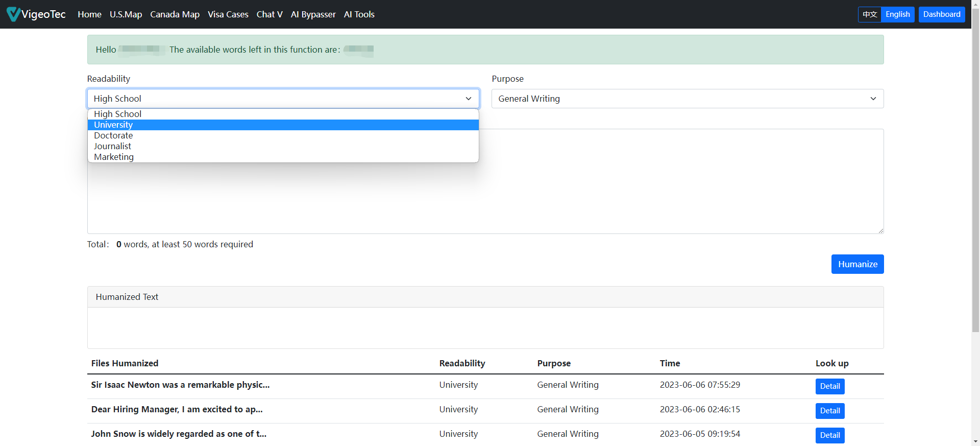Switch language to English
Viewport: 980px width, 446px height.
[897, 14]
